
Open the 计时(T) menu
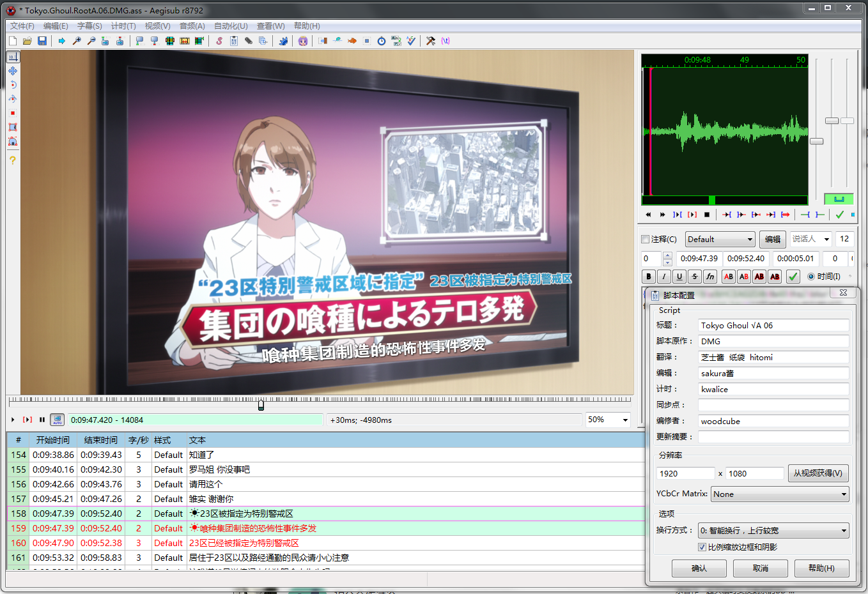(123, 26)
